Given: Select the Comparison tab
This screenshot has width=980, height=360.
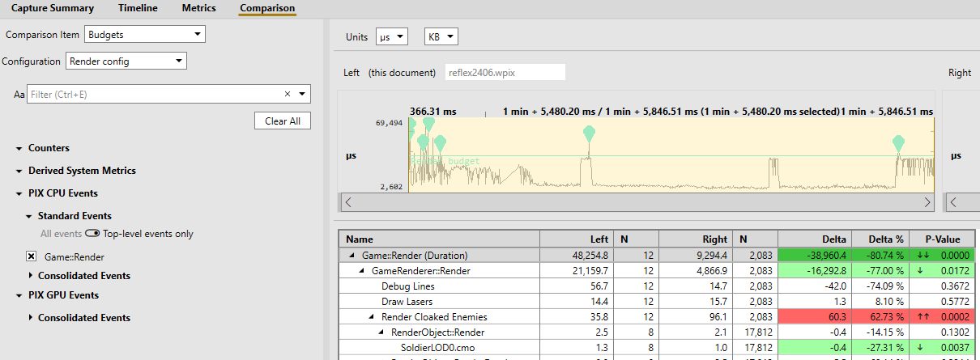Looking at the screenshot, I should pyautogui.click(x=267, y=8).
